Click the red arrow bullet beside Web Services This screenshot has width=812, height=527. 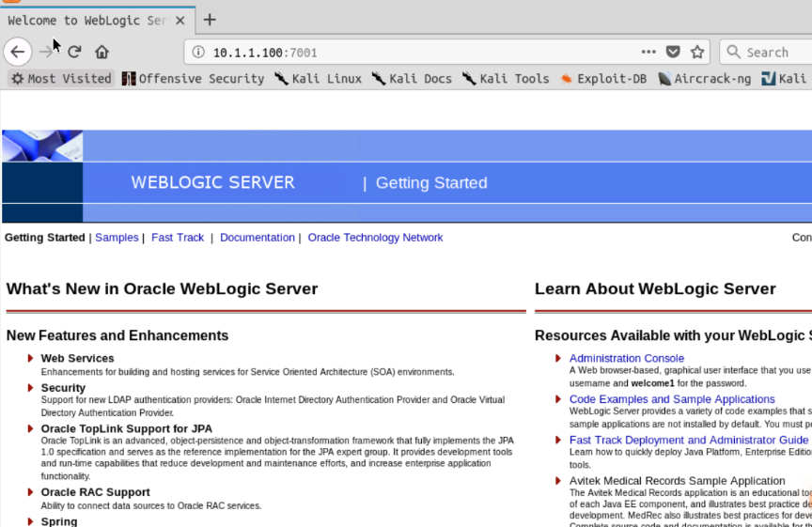pyautogui.click(x=31, y=358)
